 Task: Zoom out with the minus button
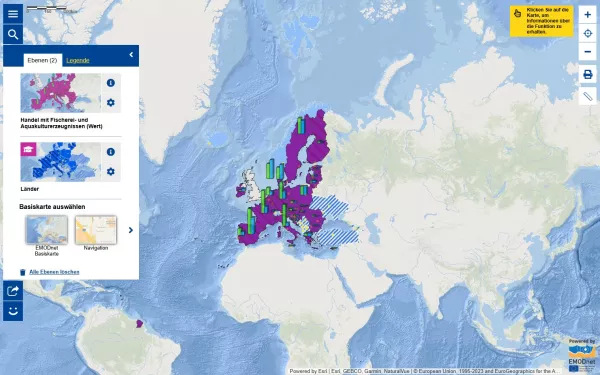(587, 52)
